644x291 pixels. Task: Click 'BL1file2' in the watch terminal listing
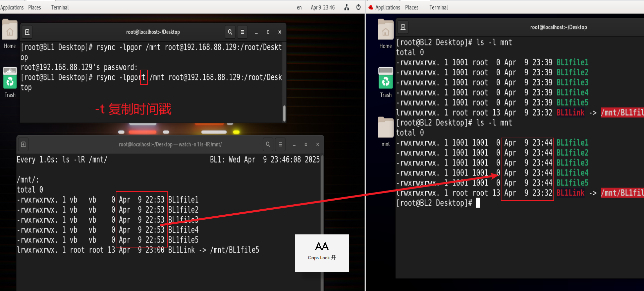(183, 210)
